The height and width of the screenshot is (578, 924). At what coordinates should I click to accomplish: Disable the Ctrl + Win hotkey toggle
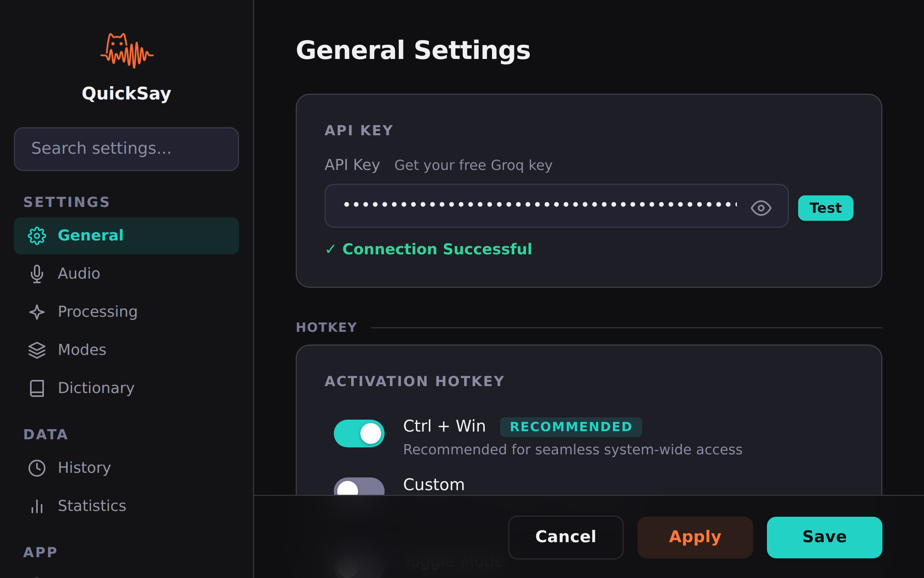359,433
